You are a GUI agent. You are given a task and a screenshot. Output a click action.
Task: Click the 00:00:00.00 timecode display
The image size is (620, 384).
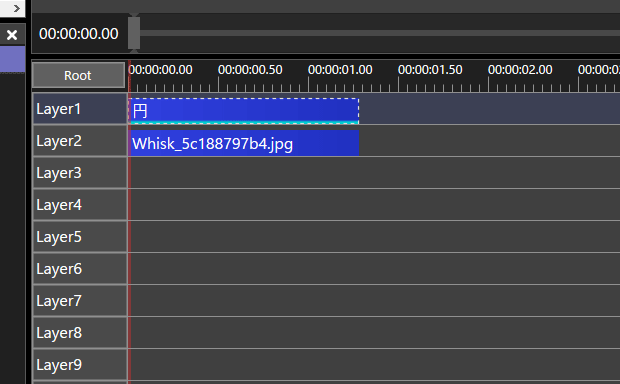(x=79, y=34)
